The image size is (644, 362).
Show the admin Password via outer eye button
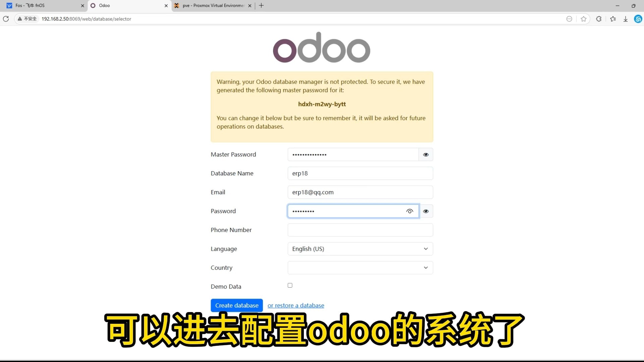[426, 211]
